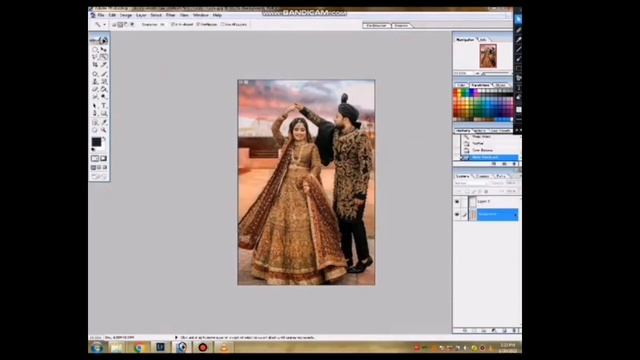This screenshot has height=360, width=640.
Task: Switch to the Info tab
Action: [x=483, y=40]
